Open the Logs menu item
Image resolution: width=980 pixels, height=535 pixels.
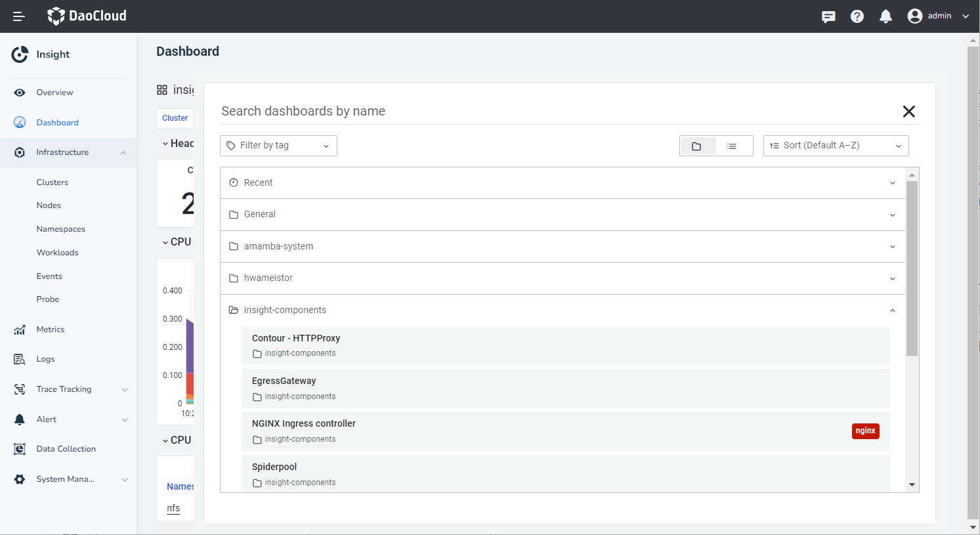(x=45, y=359)
